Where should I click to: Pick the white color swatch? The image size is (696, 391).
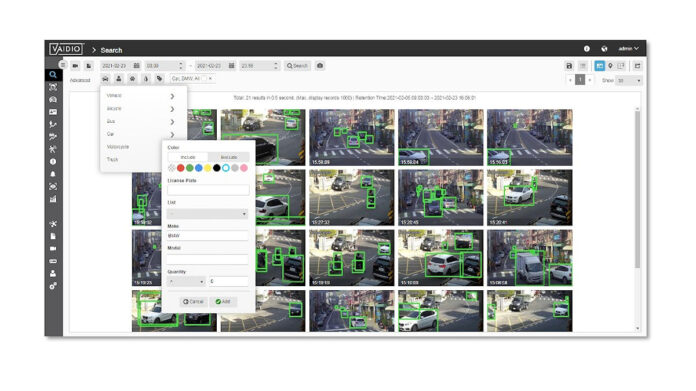(x=225, y=168)
